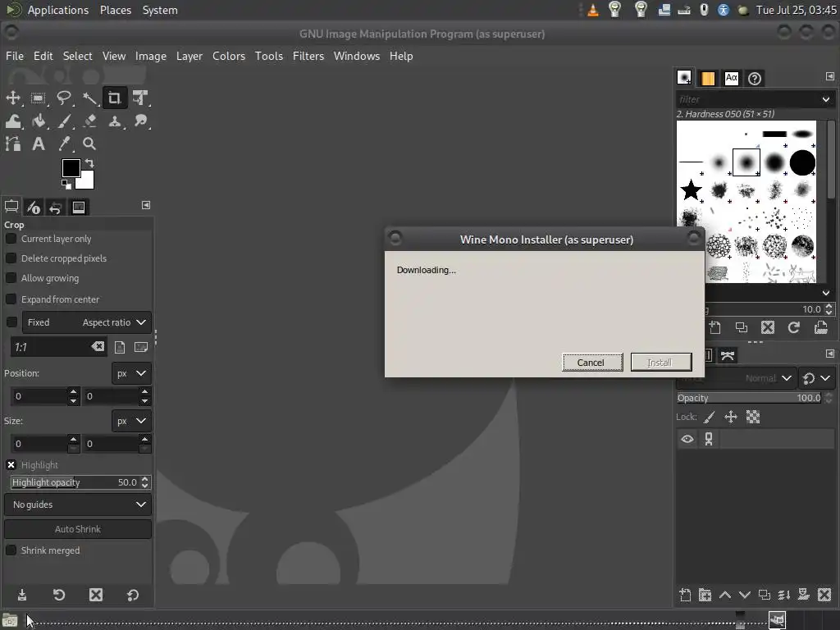Open the Windows menu

coord(356,56)
